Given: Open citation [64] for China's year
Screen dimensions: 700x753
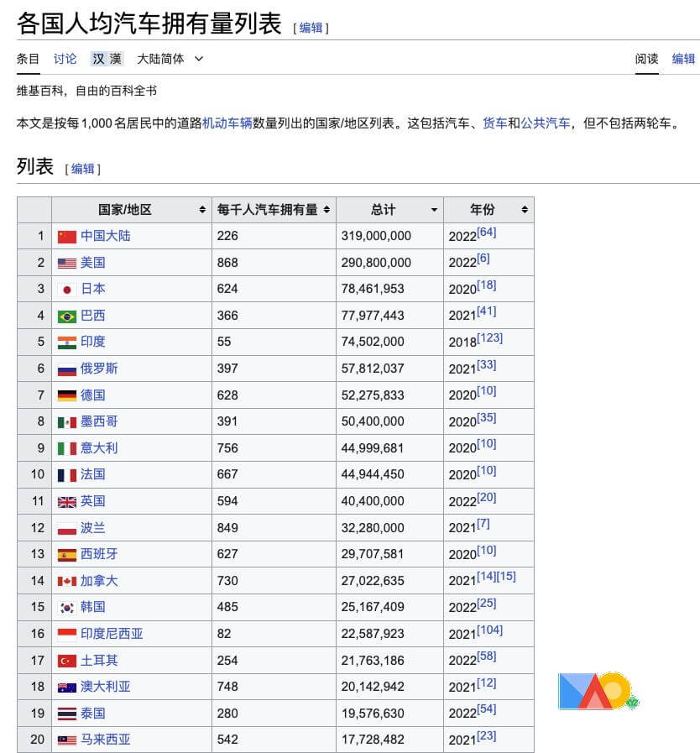Looking at the screenshot, I should point(486,233).
